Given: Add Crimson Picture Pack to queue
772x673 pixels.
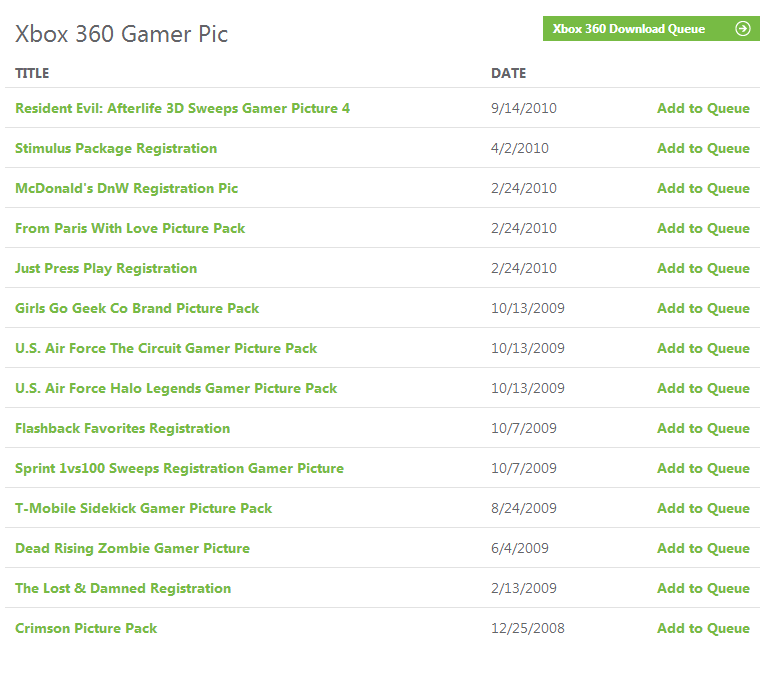Looking at the screenshot, I should point(703,628).
